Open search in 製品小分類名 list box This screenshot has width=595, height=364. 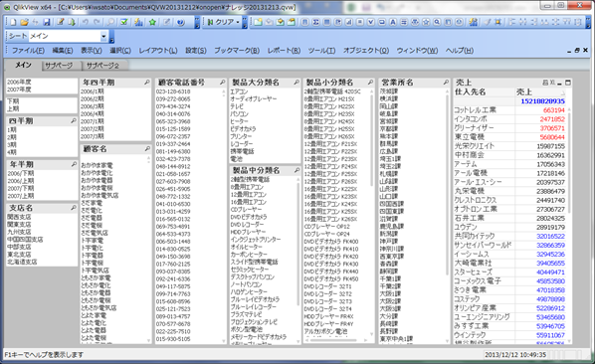click(x=370, y=83)
